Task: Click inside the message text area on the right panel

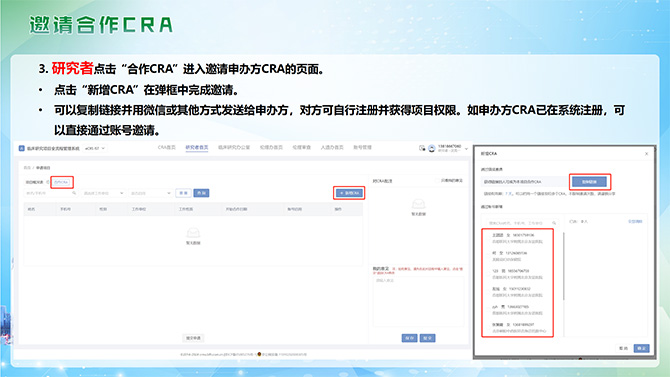Action: click(418, 301)
